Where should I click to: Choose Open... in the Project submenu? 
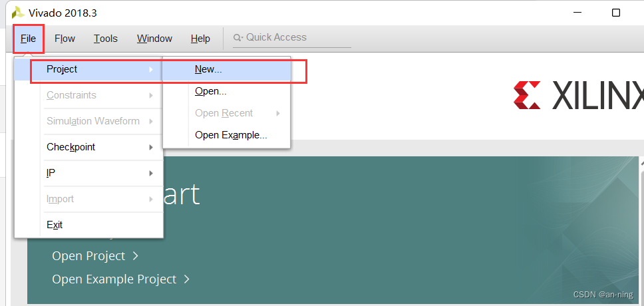tap(226, 91)
